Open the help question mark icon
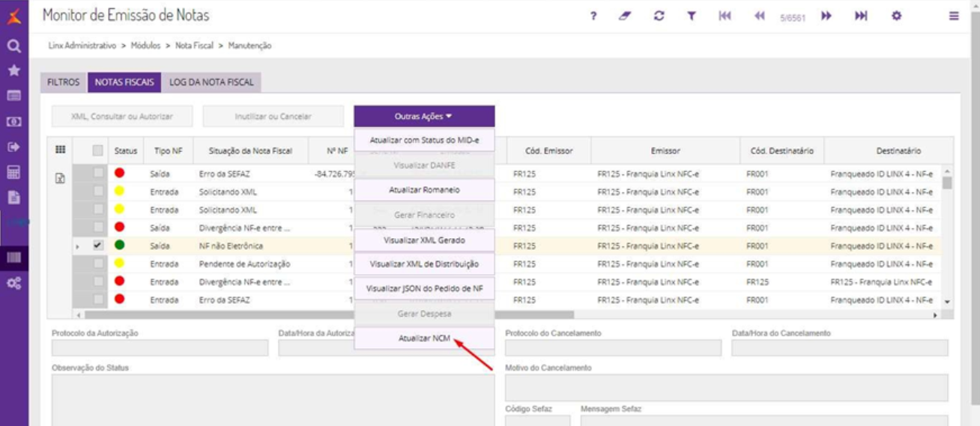The width and height of the screenshot is (980, 426). [593, 16]
